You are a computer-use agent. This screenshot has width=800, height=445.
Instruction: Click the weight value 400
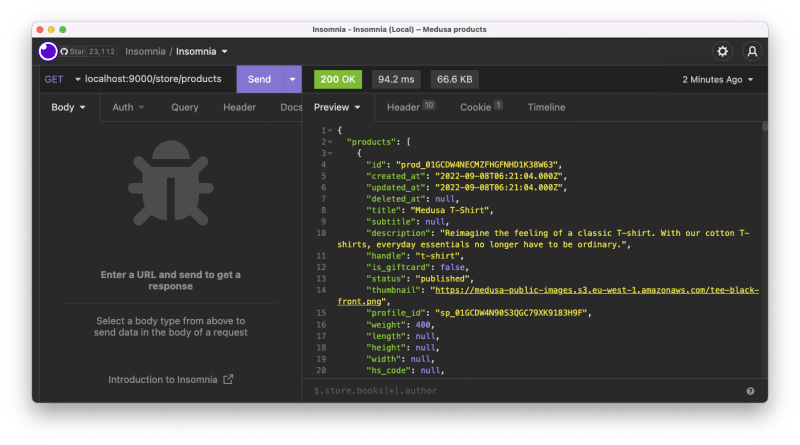tap(422, 325)
